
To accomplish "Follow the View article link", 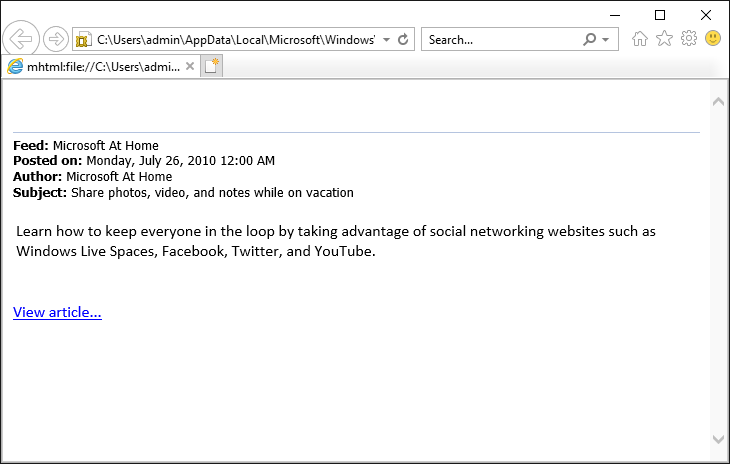I will pyautogui.click(x=57, y=312).
